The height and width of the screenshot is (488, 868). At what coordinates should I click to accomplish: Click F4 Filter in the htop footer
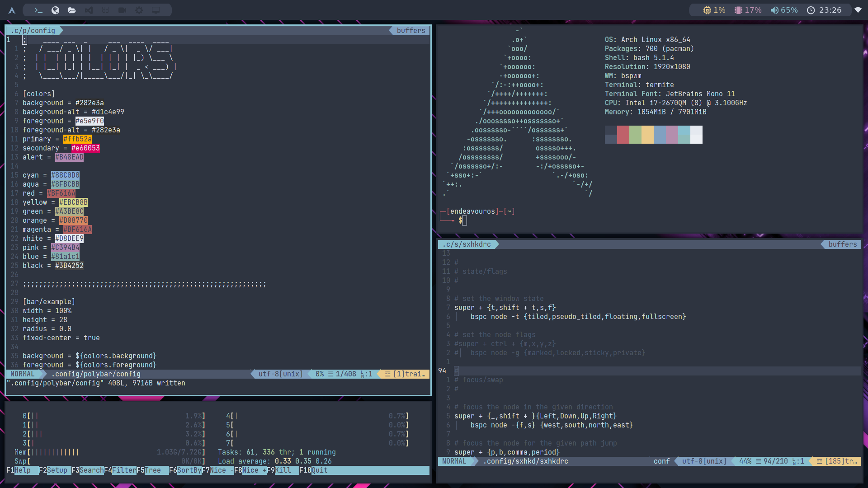120,470
